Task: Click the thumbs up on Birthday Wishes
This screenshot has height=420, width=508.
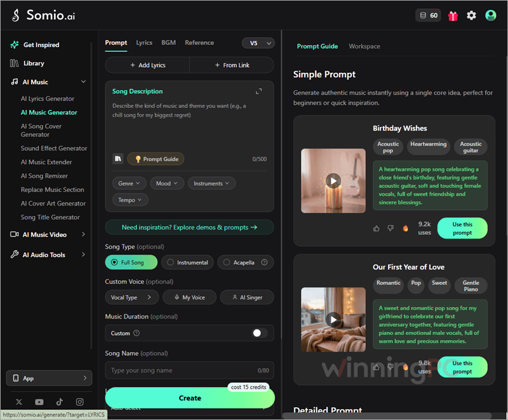Action: tap(376, 228)
